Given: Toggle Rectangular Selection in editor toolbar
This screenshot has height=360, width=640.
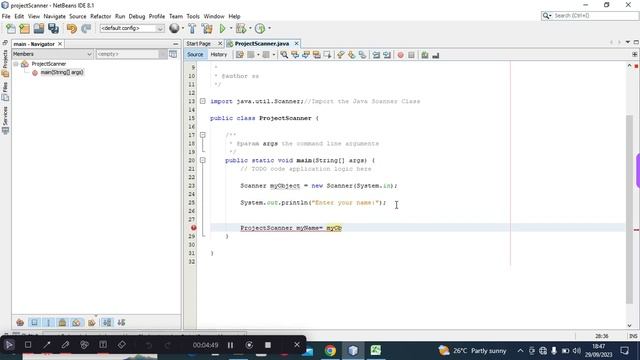Looking at the screenshot, I should click(327, 55).
